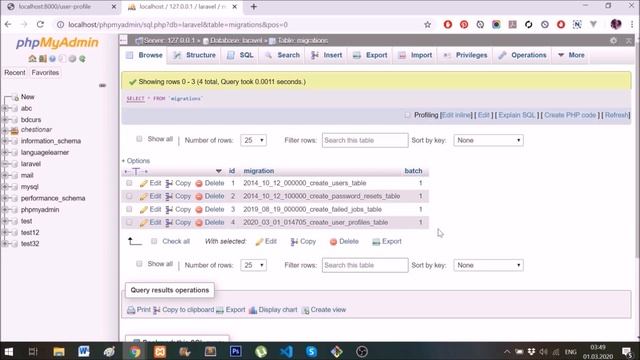Open lower Number of rows dropdown

[253, 265]
